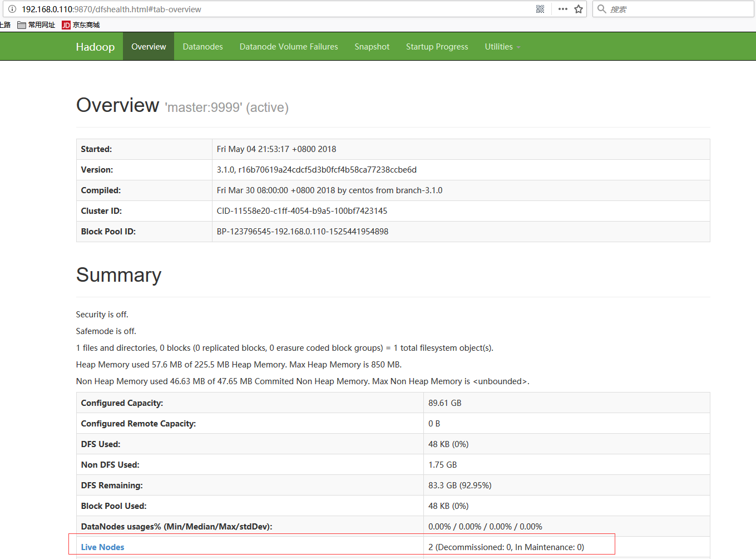
Task: Click the Summary heading
Action: pyautogui.click(x=118, y=275)
